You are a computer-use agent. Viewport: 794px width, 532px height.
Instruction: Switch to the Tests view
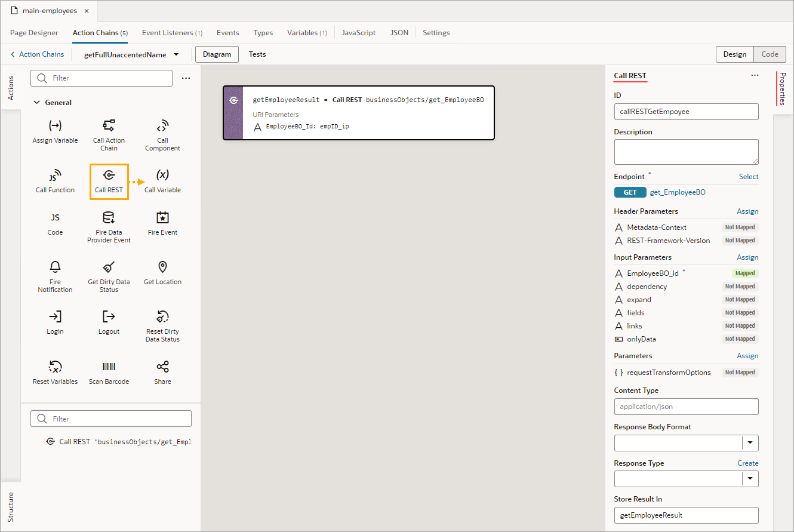coord(257,54)
